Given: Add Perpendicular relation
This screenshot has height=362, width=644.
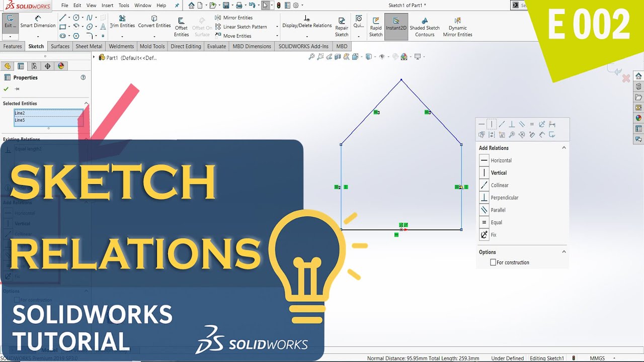Looking at the screenshot, I should point(499,198).
